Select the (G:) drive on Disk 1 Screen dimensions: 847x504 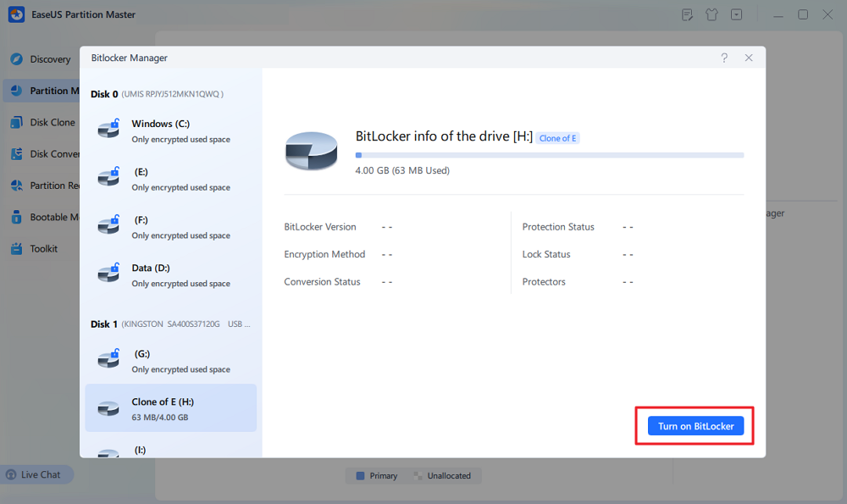tap(171, 362)
